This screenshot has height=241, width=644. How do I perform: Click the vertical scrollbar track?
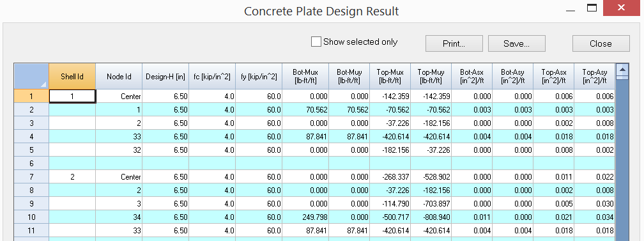pyautogui.click(x=622, y=160)
